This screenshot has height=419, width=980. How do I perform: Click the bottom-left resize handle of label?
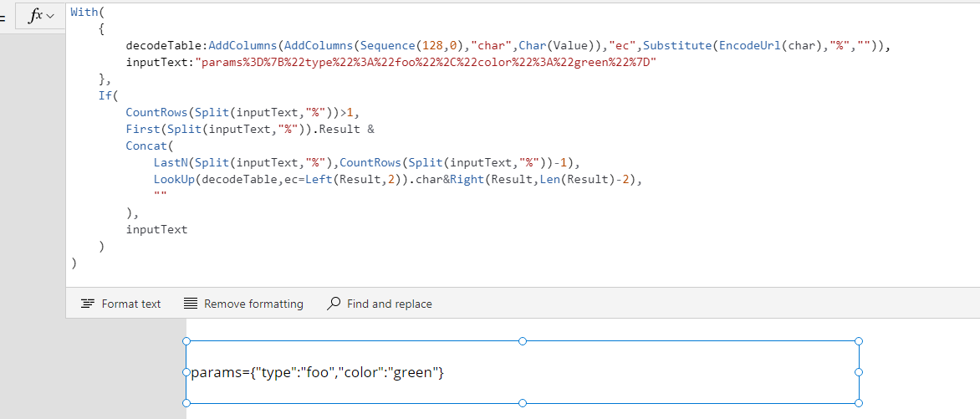tap(186, 403)
